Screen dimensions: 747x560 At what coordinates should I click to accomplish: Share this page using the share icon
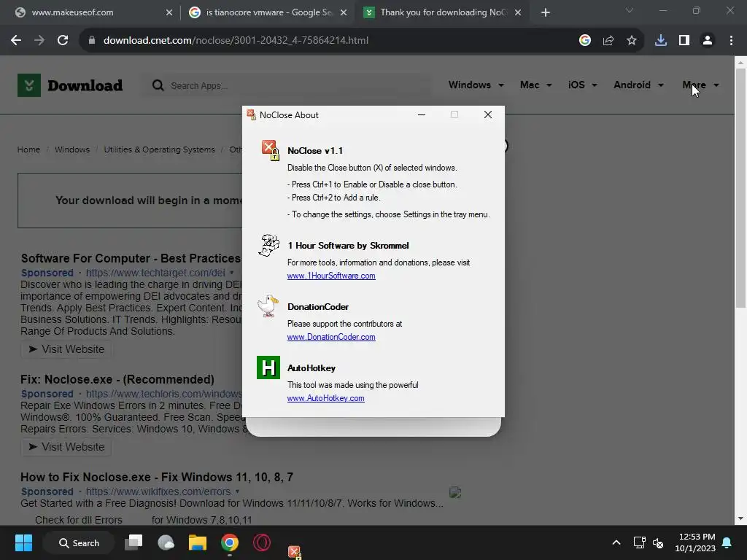608,41
